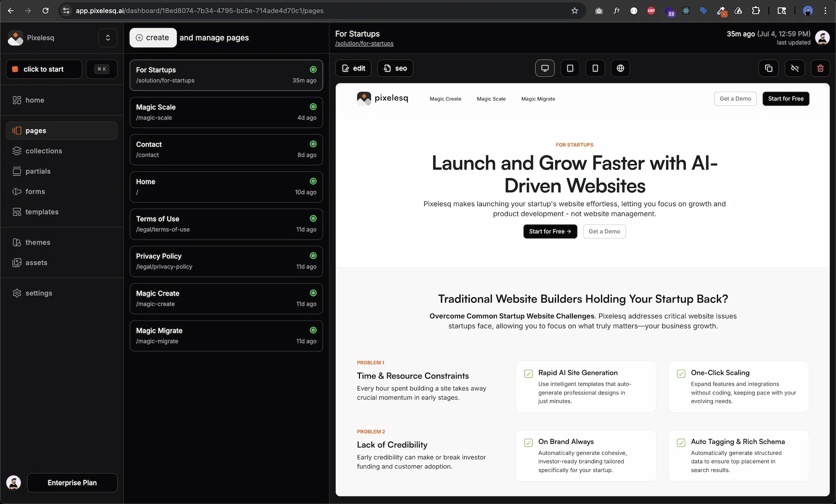
Task: Open forms in sidebar
Action: (62, 191)
